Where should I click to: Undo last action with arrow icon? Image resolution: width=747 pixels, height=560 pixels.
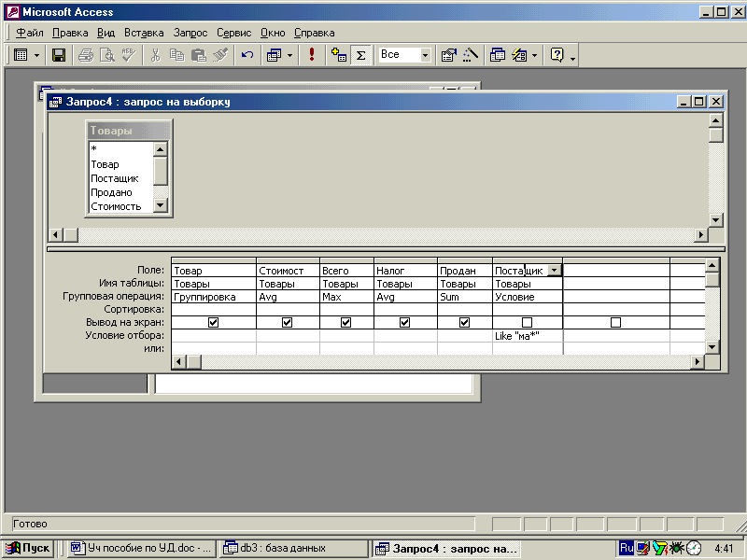point(247,55)
